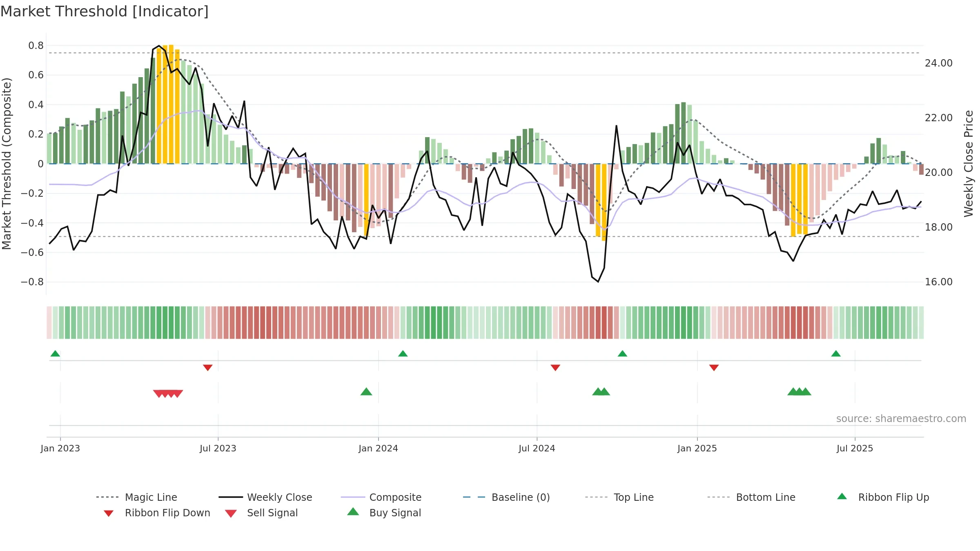Viewport: 980px width, 551px height.
Task: Toggle the Ribbon Flip Up legend entry
Action: (x=883, y=497)
